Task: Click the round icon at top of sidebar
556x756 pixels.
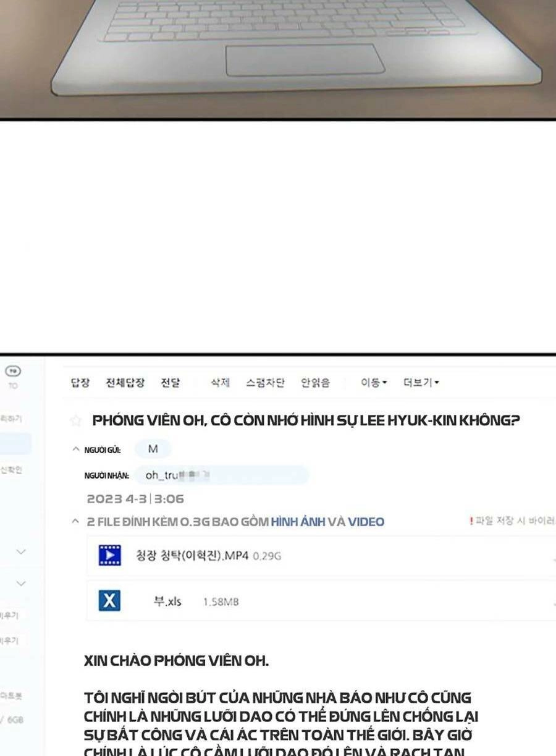Action: pyautogui.click(x=13, y=371)
